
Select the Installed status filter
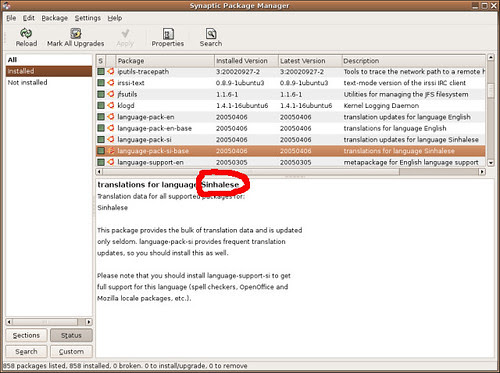coord(49,71)
